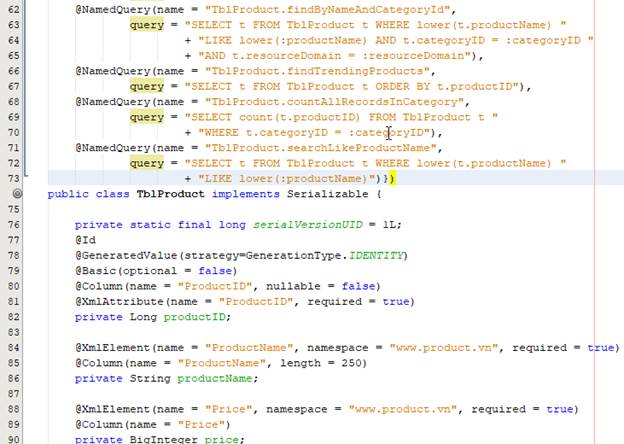
Task: Click the String type on line 86
Action: click(x=150, y=378)
